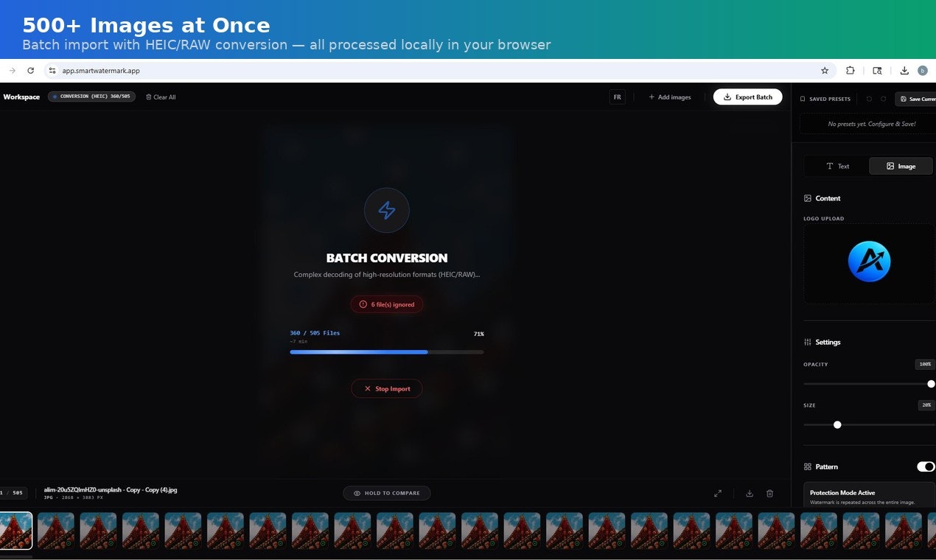
Task: Click the 6 file(s) ignored warning badge
Action: 387,304
